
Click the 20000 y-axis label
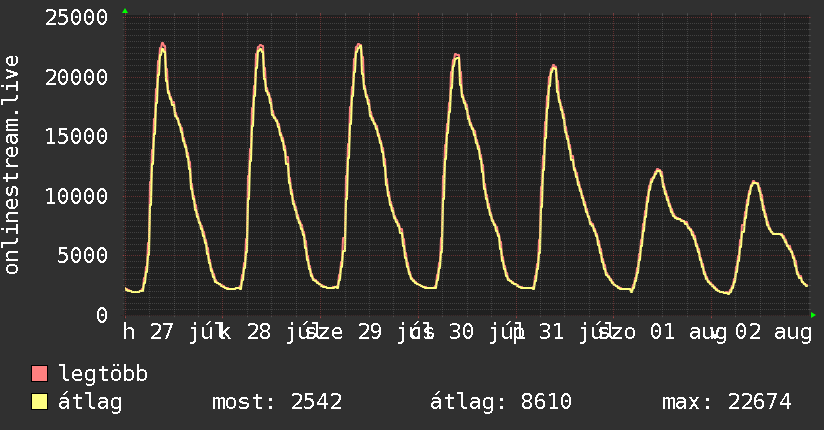76,77
